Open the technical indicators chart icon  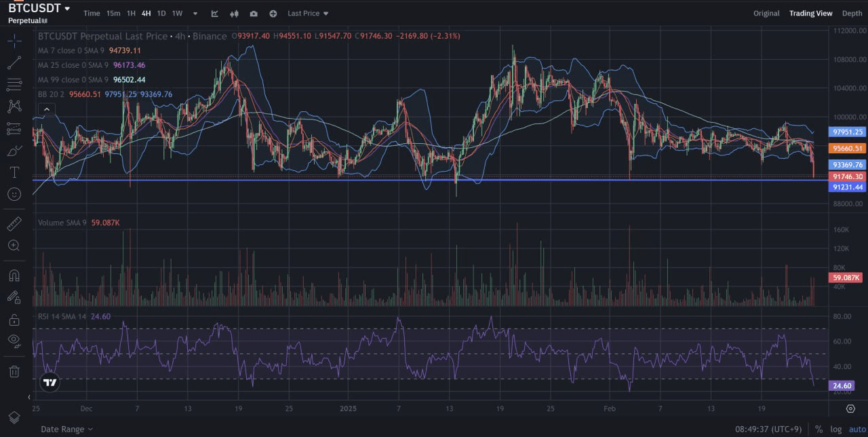pos(215,14)
